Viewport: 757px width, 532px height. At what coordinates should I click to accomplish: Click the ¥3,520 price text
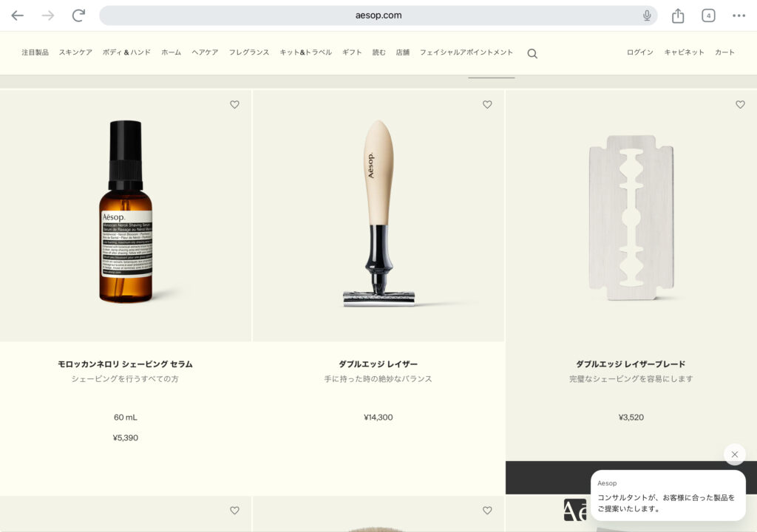pyautogui.click(x=631, y=417)
